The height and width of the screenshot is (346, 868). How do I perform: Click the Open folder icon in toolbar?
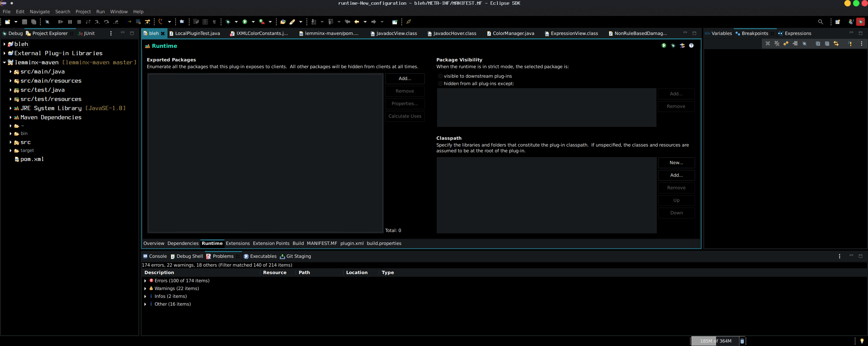(x=283, y=22)
